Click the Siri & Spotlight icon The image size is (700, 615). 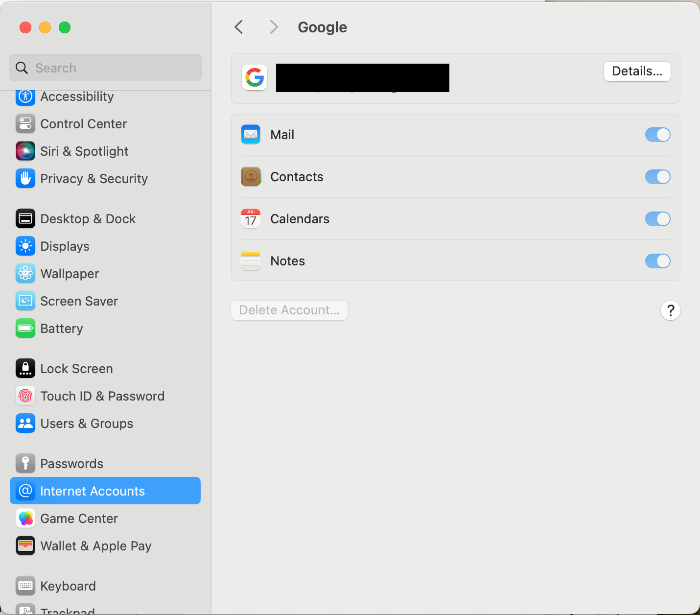[25, 151]
